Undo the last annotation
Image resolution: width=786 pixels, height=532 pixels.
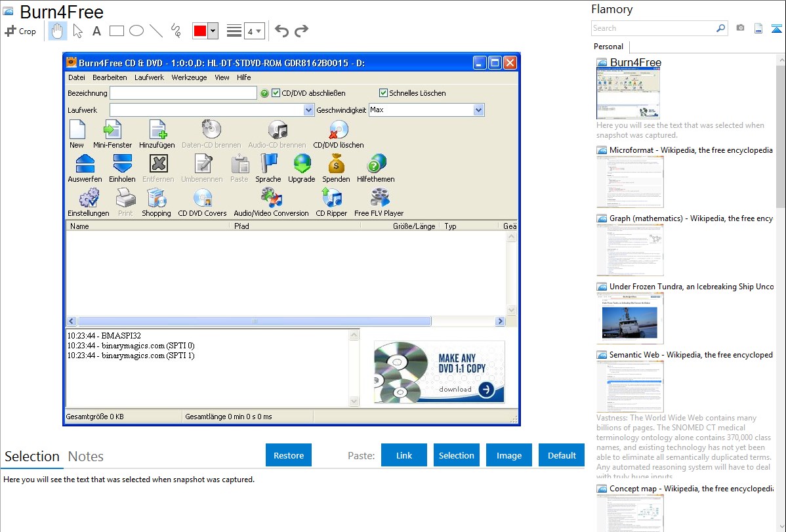pos(281,31)
